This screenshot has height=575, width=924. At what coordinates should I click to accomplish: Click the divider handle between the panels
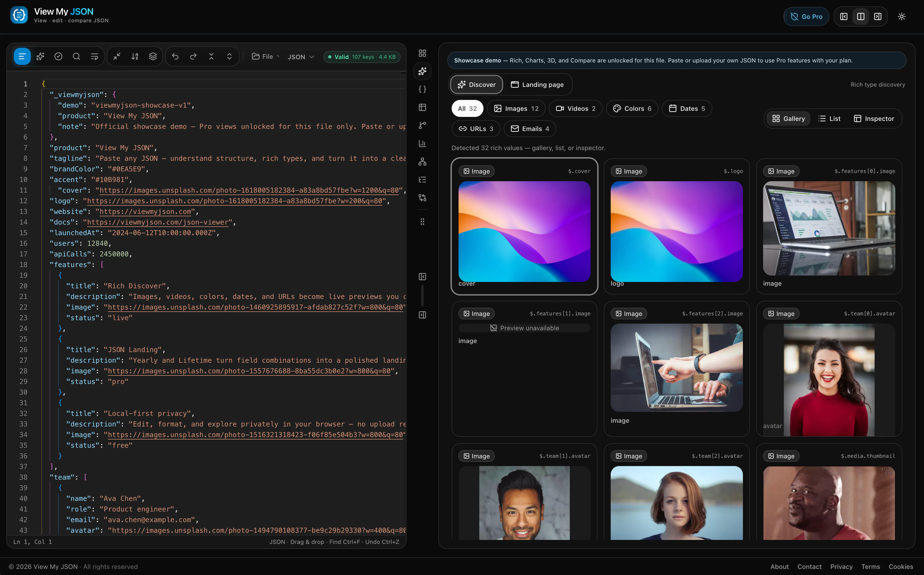tap(422, 295)
